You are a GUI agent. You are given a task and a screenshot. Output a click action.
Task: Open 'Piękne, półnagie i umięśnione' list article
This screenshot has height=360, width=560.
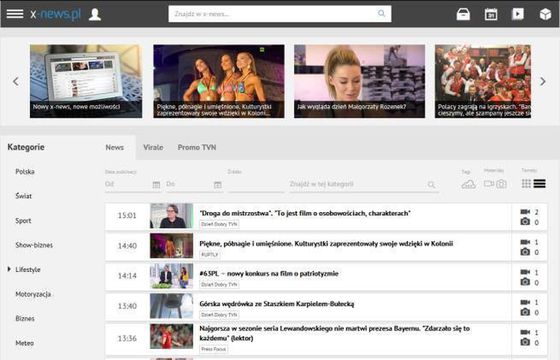pos(326,244)
